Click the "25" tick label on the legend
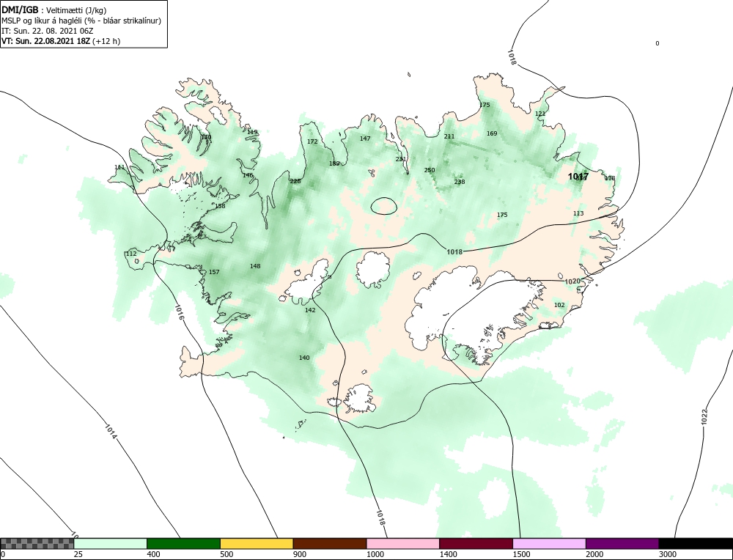The height and width of the screenshot is (560, 733). point(78,554)
